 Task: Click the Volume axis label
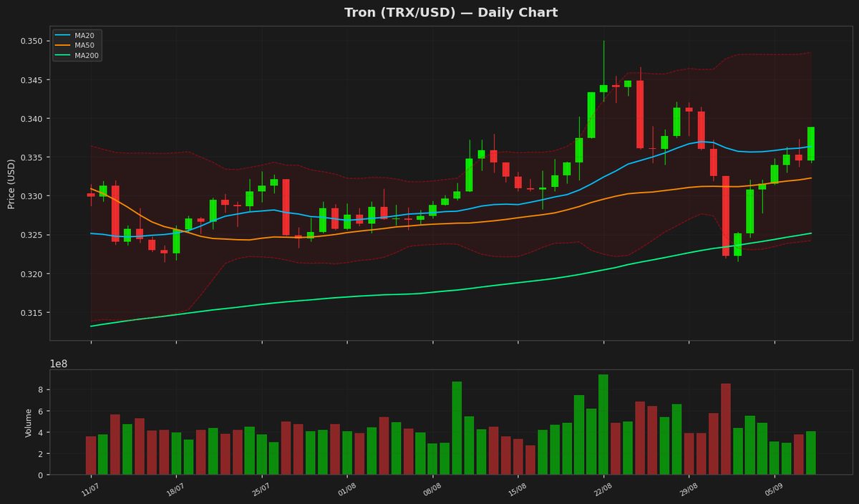(29, 422)
